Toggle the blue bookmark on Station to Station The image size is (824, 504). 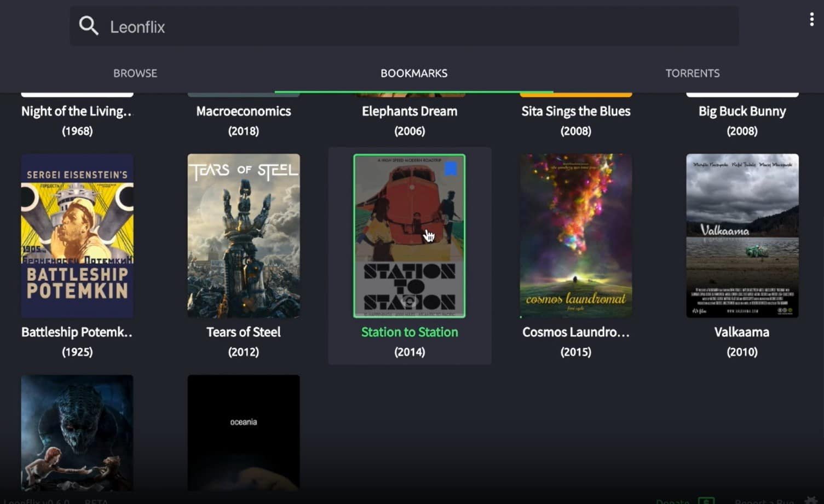coord(451,169)
